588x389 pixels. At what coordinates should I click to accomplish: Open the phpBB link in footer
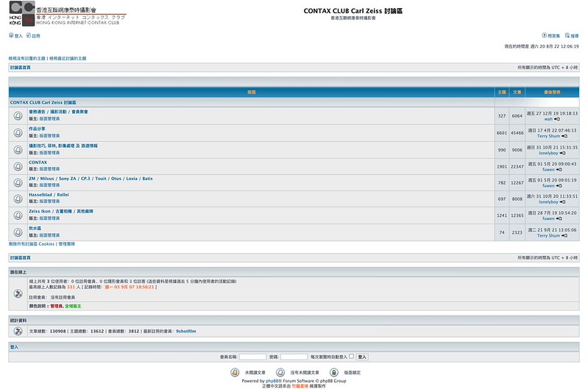tap(272, 381)
